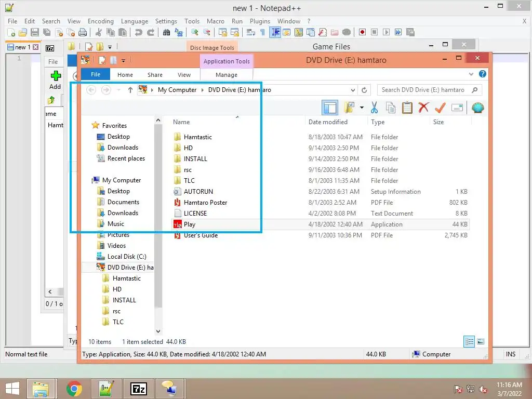
Task: Click the Save recorded macro icon
Action: coord(410,32)
